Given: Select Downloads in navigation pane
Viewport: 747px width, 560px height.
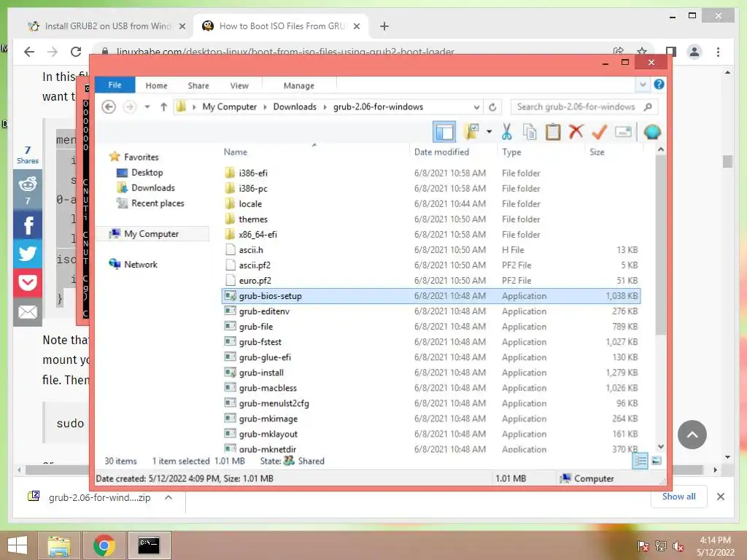Looking at the screenshot, I should tap(153, 187).
